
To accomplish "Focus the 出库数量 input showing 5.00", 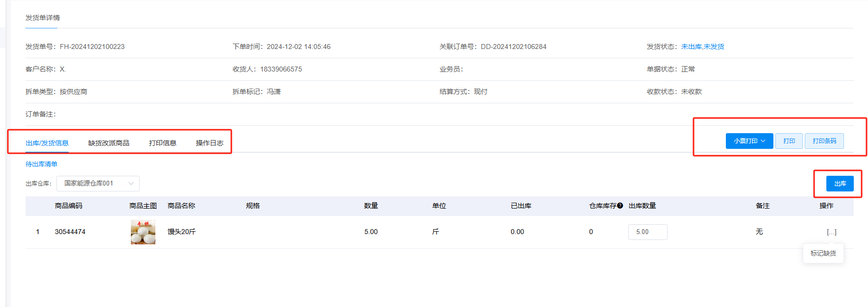I will pos(647,232).
